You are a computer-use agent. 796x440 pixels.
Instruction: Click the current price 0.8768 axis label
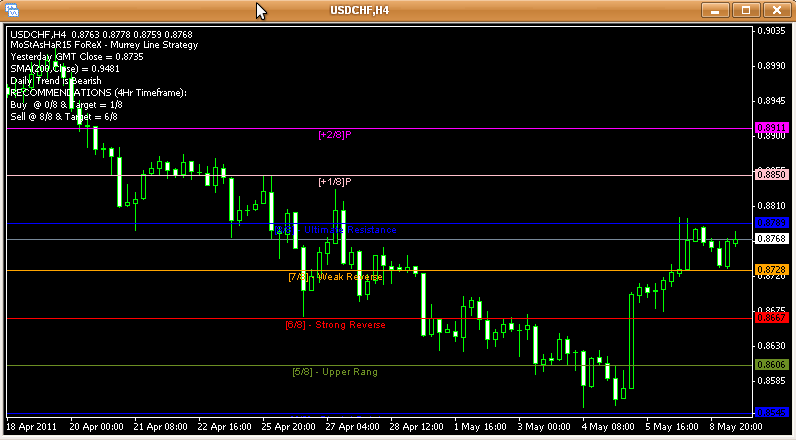tap(771, 239)
